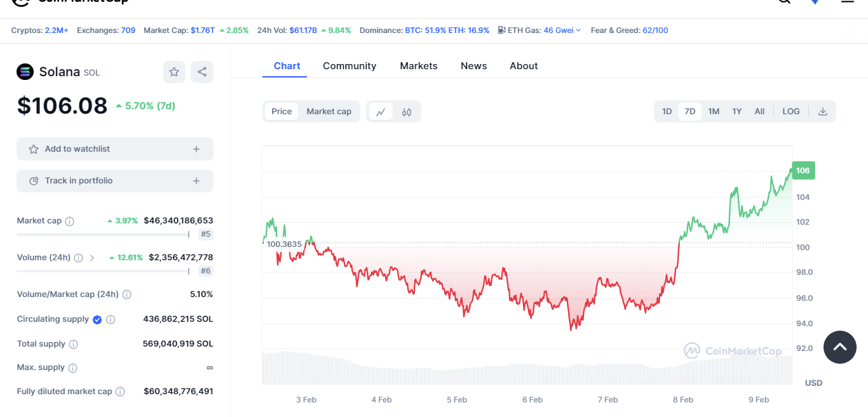The image size is (868, 417).
Task: Click the Solana logo icon
Action: click(25, 72)
